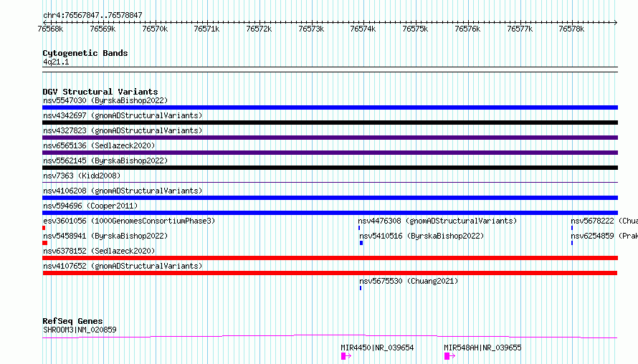
Task: Open the MIR4450|NR_039654 gene label
Action: tap(377, 348)
